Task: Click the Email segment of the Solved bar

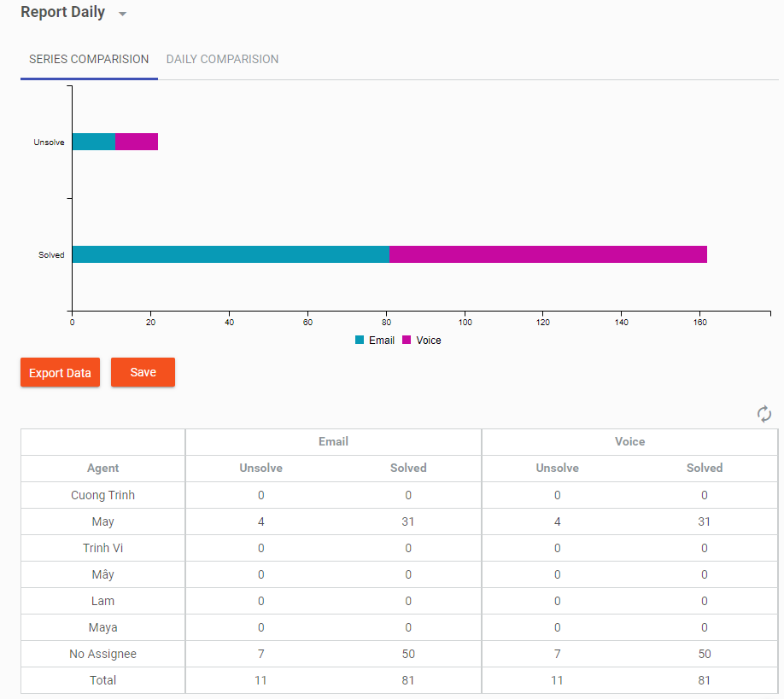Action: [x=231, y=254]
